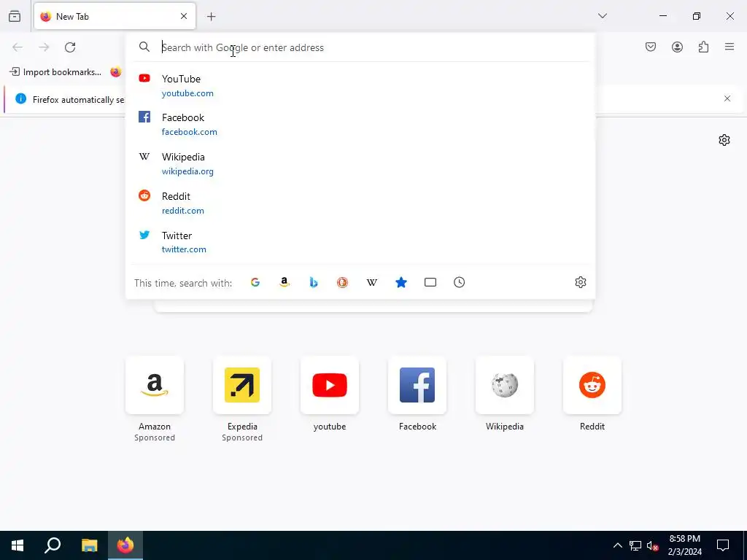The height and width of the screenshot is (560, 747).
Task: Open the Extensions puzzle icon
Action: pyautogui.click(x=704, y=47)
